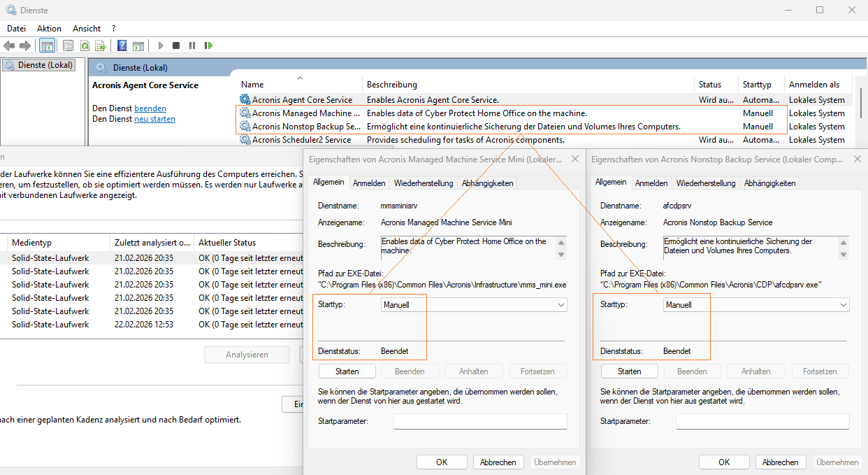Switch to Anmelden tab in Nonstop Backup dialog
The image size is (868, 475).
(651, 183)
